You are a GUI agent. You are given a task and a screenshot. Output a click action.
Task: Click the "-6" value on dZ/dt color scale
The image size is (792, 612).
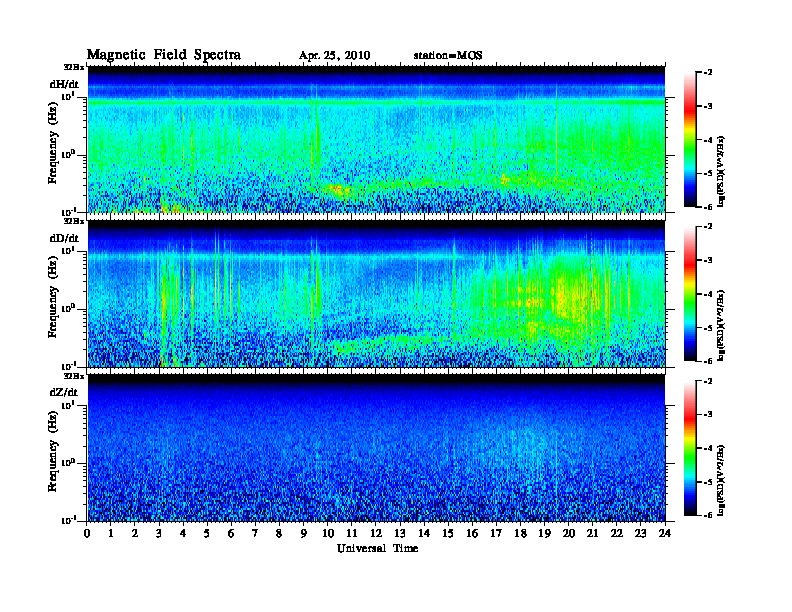(708, 515)
